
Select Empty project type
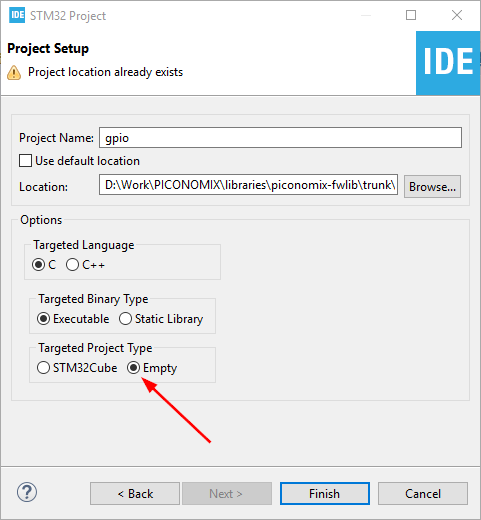point(133,368)
